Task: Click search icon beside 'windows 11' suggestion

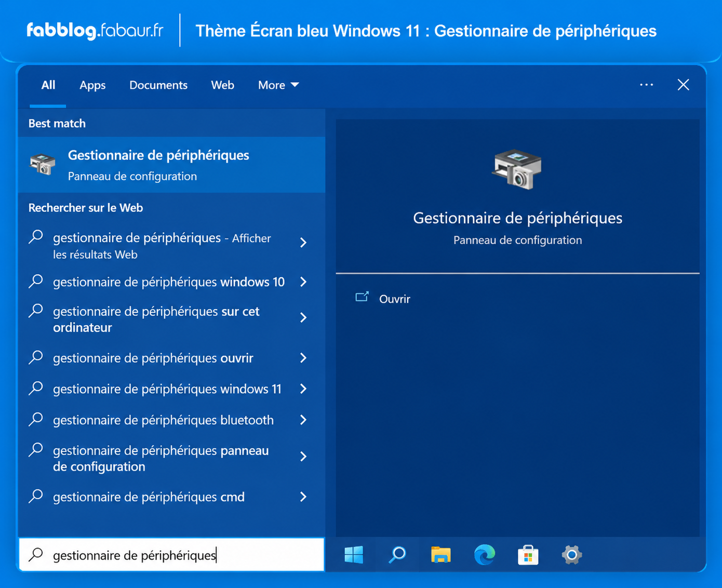Action: (x=36, y=388)
